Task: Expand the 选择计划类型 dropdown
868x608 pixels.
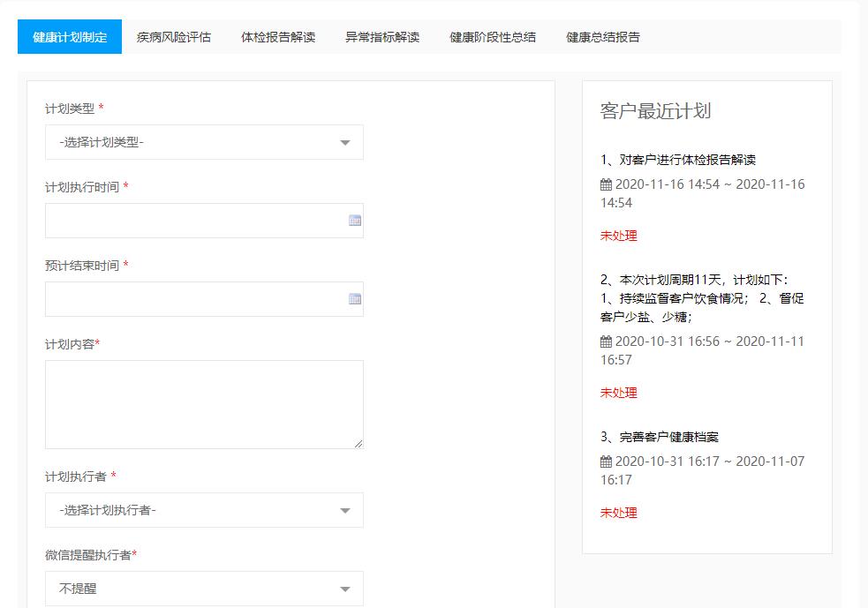Action: click(x=204, y=142)
